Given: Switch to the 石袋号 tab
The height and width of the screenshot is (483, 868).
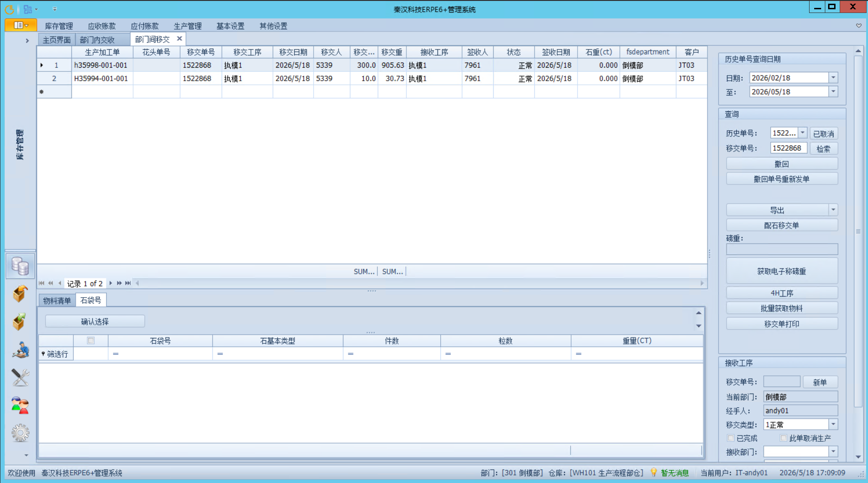Looking at the screenshot, I should point(91,300).
